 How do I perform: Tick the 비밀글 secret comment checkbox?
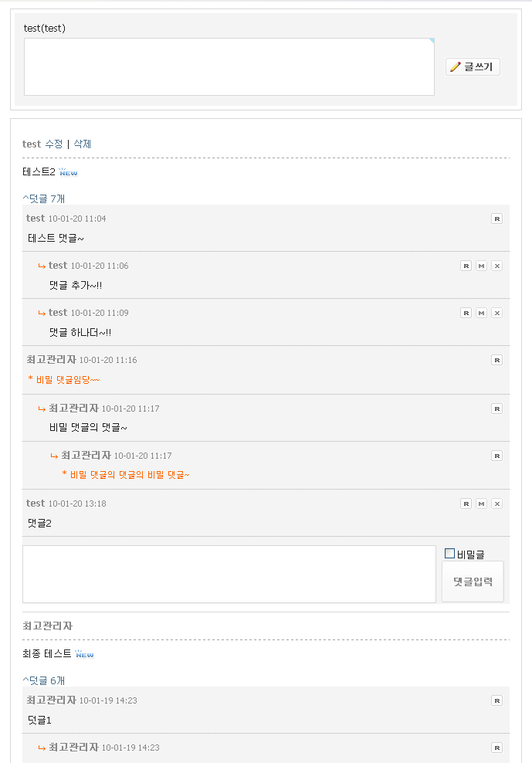[x=450, y=554]
